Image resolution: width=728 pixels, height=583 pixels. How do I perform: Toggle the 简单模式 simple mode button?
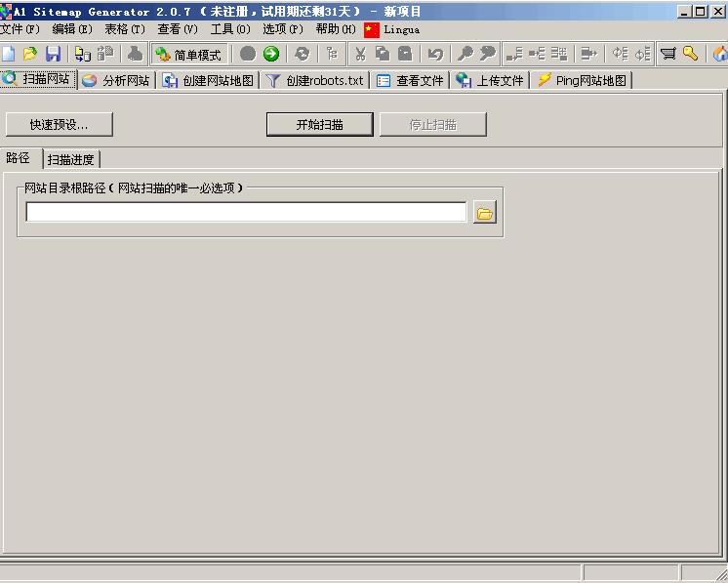point(189,55)
